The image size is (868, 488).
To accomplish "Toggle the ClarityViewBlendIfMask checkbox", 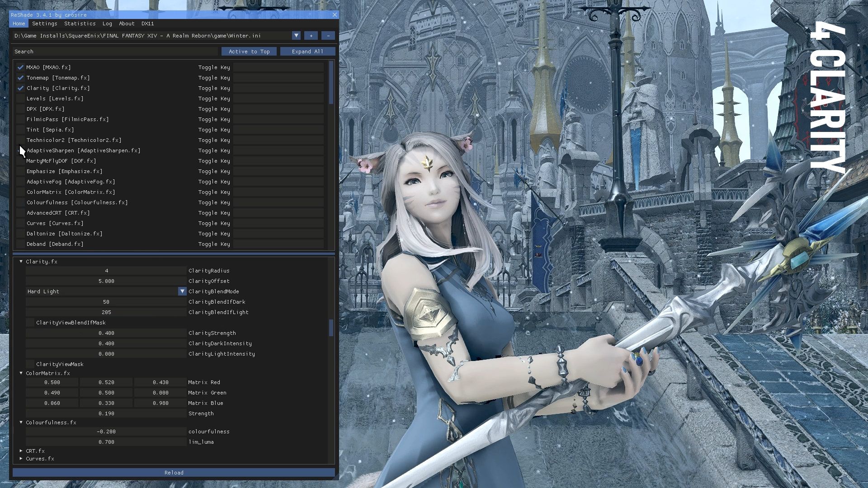I will 30,323.
